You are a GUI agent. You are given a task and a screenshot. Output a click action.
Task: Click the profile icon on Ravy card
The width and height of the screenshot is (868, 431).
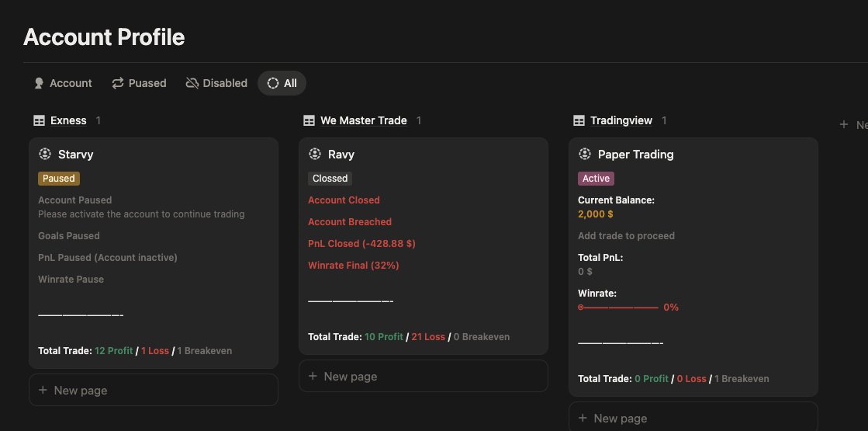point(314,154)
